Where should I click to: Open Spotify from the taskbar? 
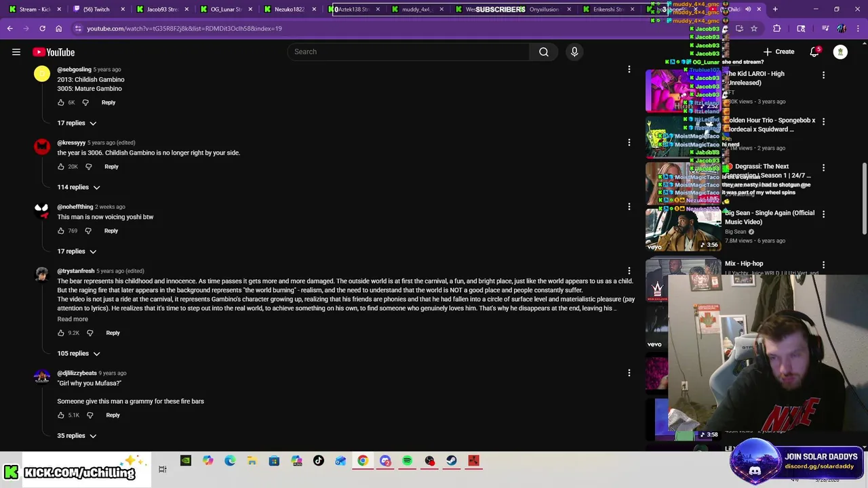coord(407,461)
